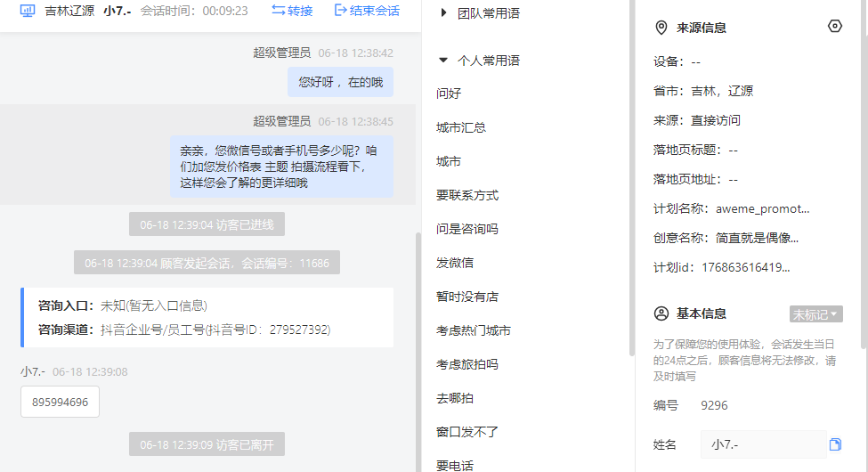Viewport: 868px width, 472px height.
Task: Select the 发微信 quick phrase
Action: (x=455, y=263)
